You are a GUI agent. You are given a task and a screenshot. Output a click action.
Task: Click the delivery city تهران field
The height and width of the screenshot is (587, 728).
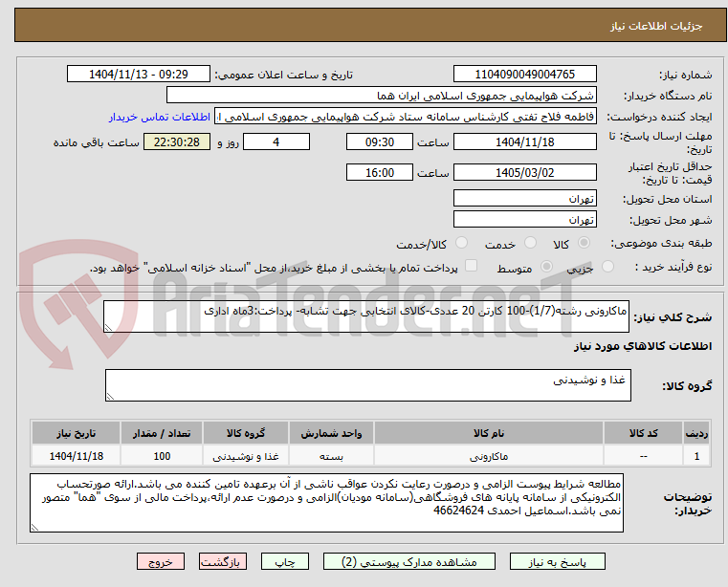[524, 219]
